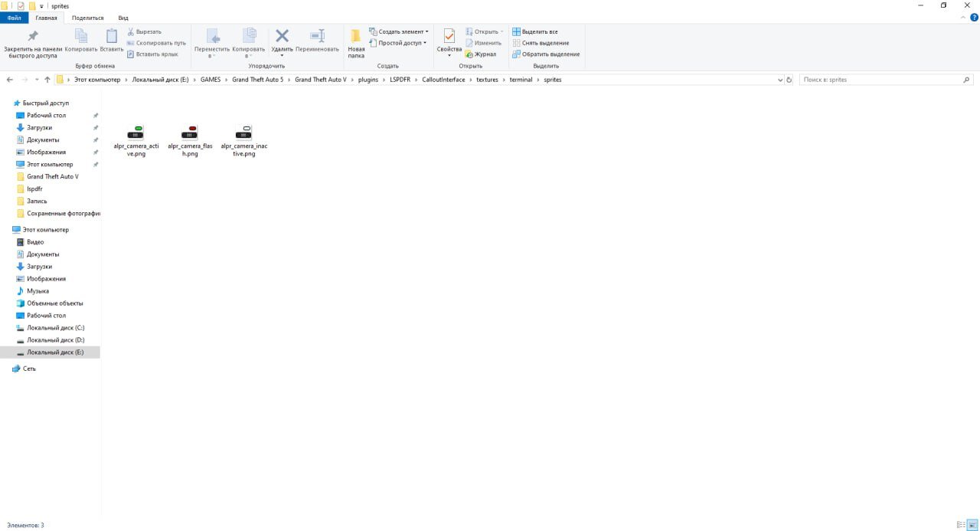Click the ribbon help question mark icon
Screen dimensions: 980x531
pos(973,17)
